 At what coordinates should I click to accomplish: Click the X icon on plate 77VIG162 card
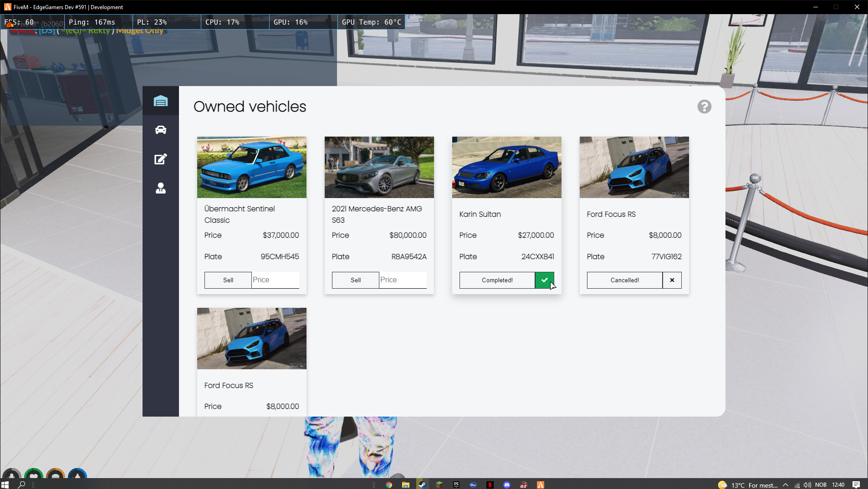pyautogui.click(x=672, y=280)
